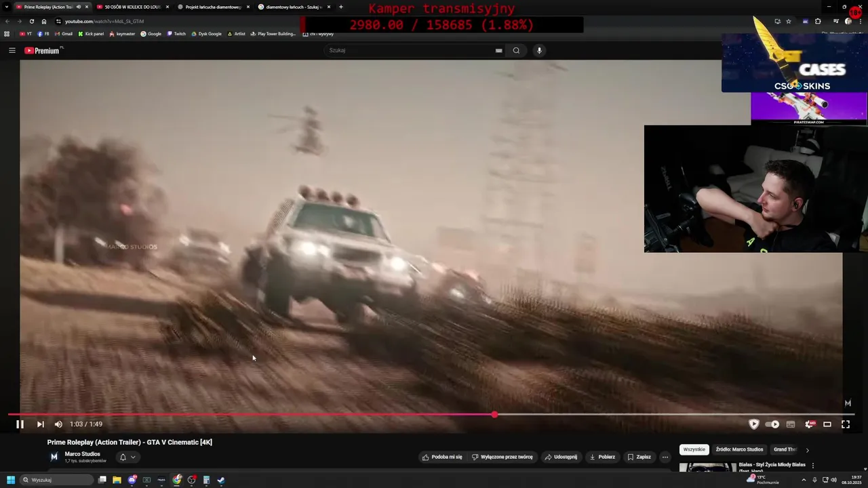Focus the Szukaj search field

[x=410, y=50]
